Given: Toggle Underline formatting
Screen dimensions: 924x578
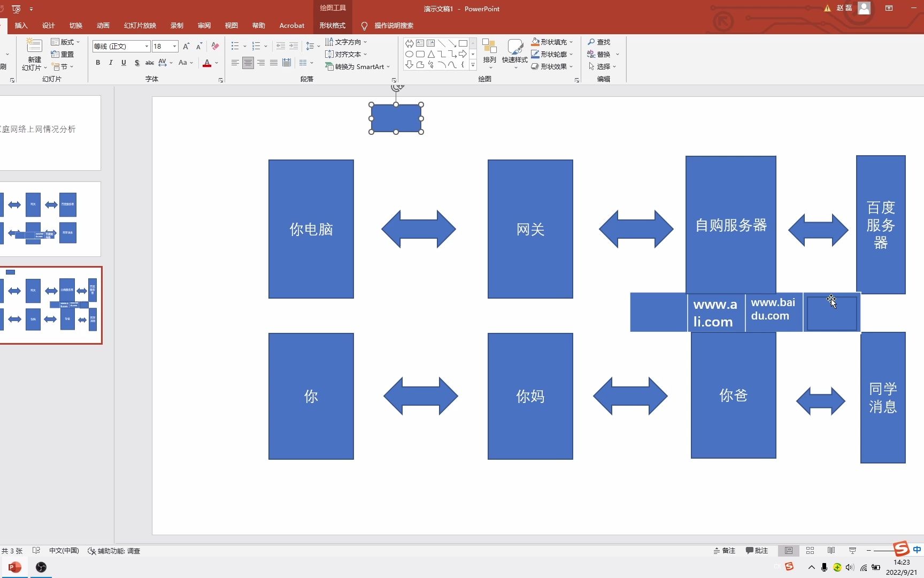Looking at the screenshot, I should pyautogui.click(x=124, y=63).
